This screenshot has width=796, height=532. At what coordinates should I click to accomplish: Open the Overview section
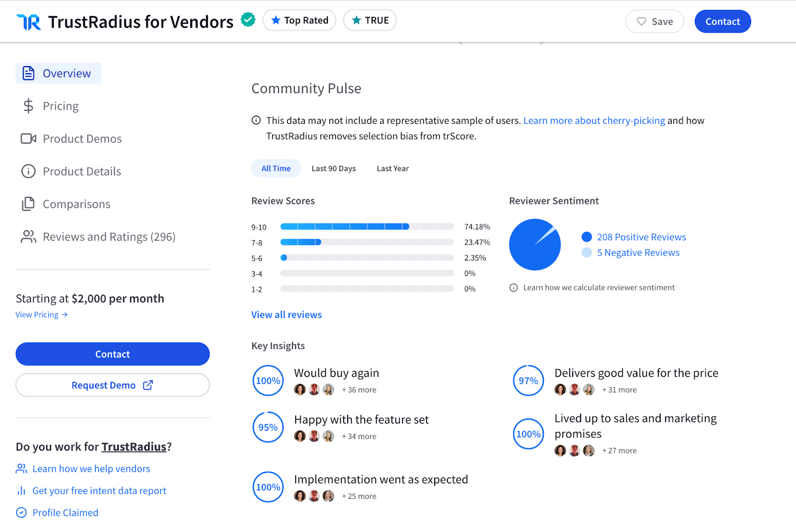[x=58, y=73]
